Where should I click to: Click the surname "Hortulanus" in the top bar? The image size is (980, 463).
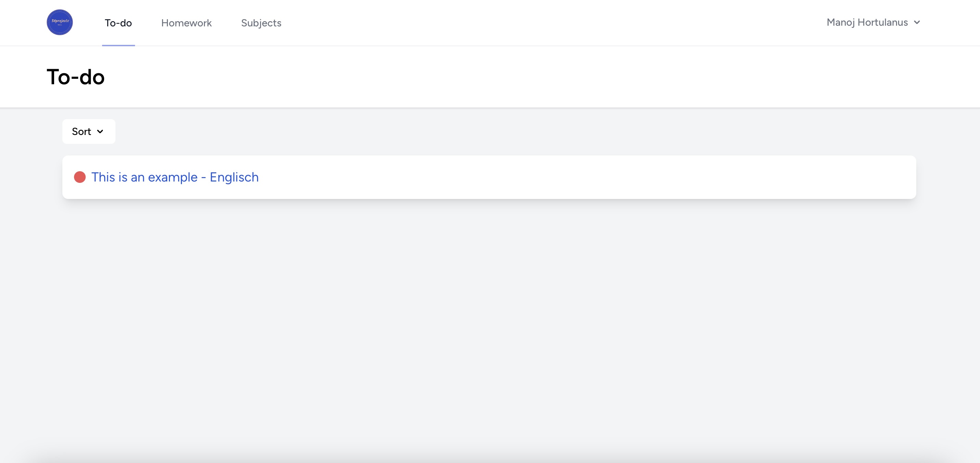pyautogui.click(x=883, y=22)
